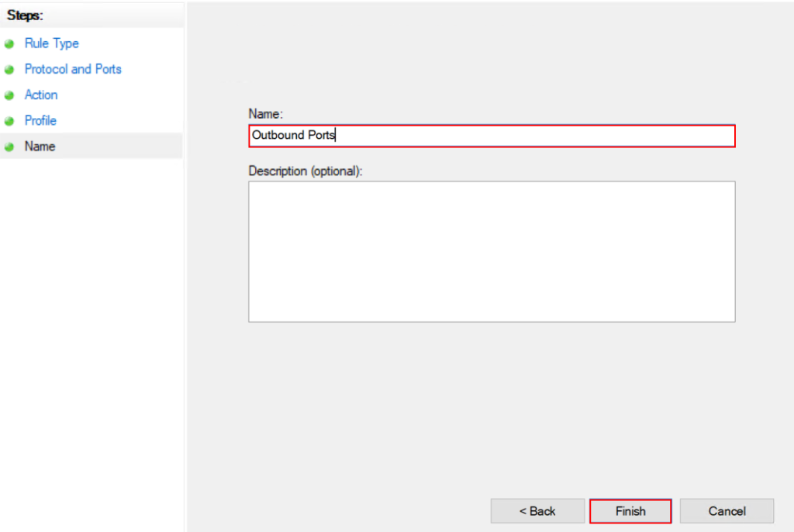Cancel the new outbound rule wizard
794x532 pixels.
pos(727,511)
